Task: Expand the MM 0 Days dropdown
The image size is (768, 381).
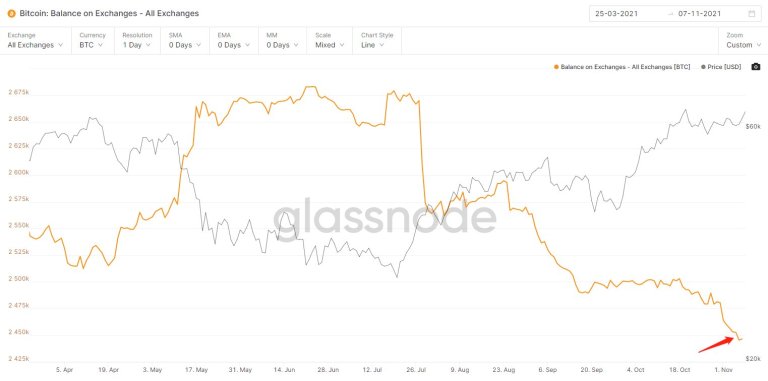Action: [283, 40]
